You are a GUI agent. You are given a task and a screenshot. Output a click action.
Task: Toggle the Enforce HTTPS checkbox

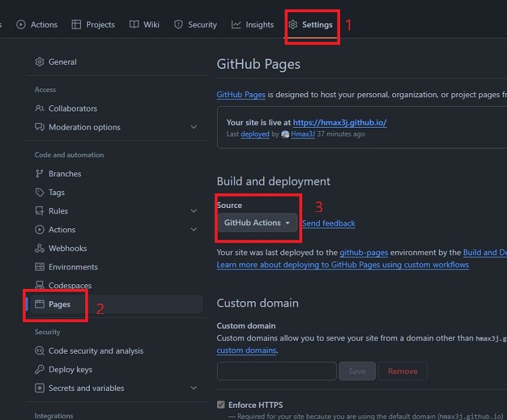click(x=221, y=404)
